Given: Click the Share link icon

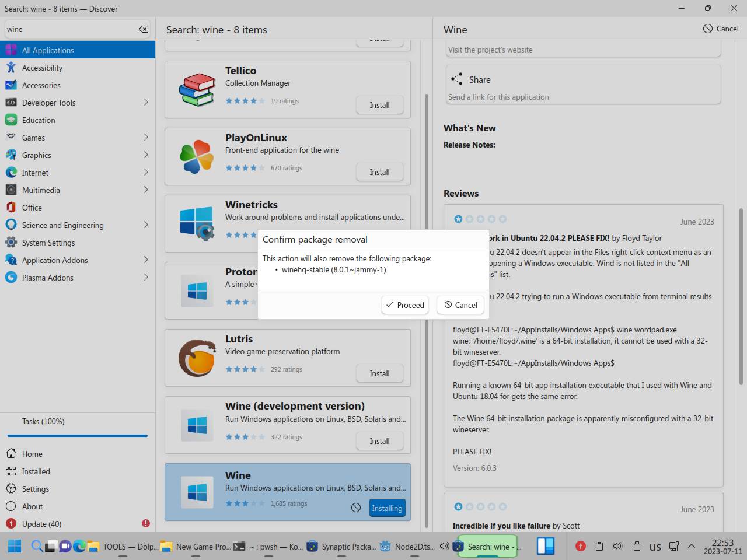Looking at the screenshot, I should click(457, 79).
